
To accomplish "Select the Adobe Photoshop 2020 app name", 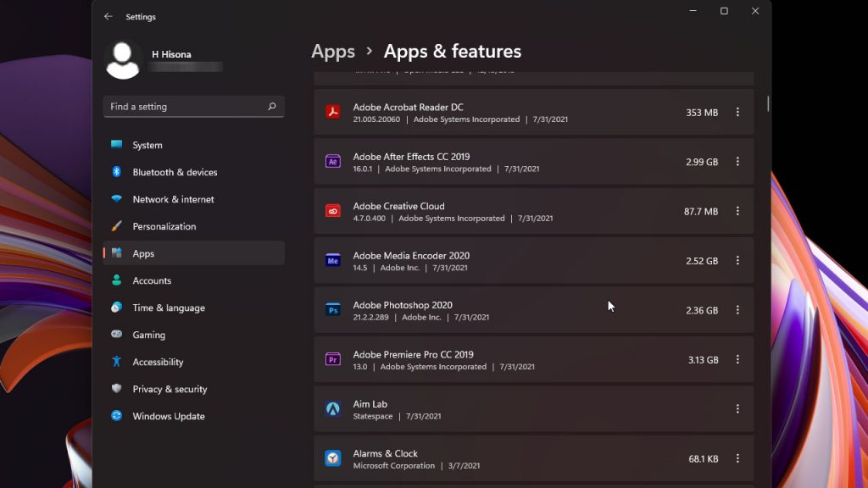I will point(403,305).
